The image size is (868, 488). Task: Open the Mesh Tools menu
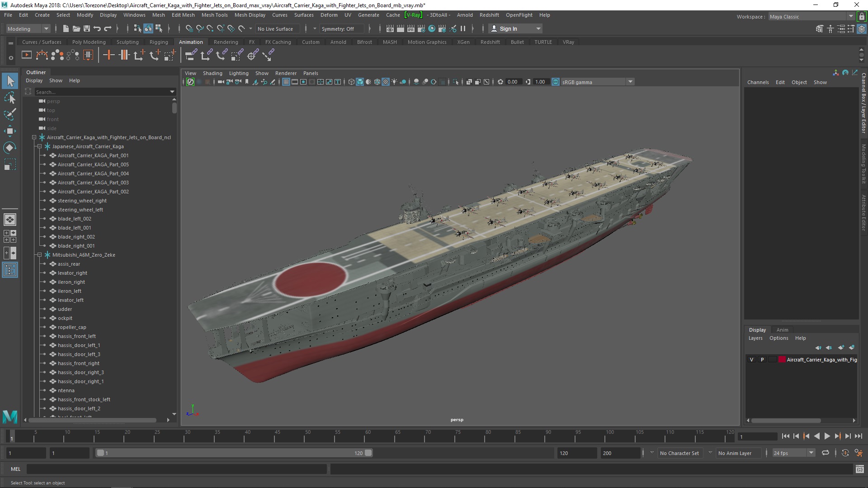click(x=214, y=15)
